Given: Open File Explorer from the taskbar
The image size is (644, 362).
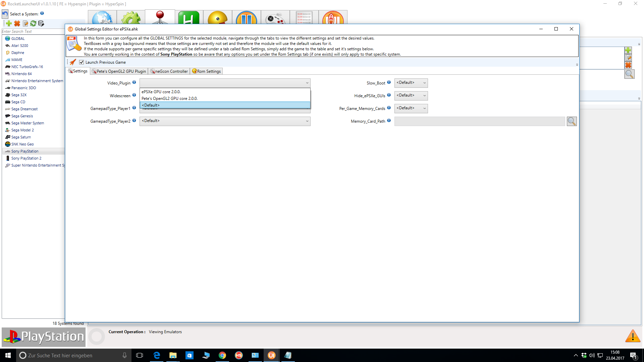Looking at the screenshot, I should 173,355.
